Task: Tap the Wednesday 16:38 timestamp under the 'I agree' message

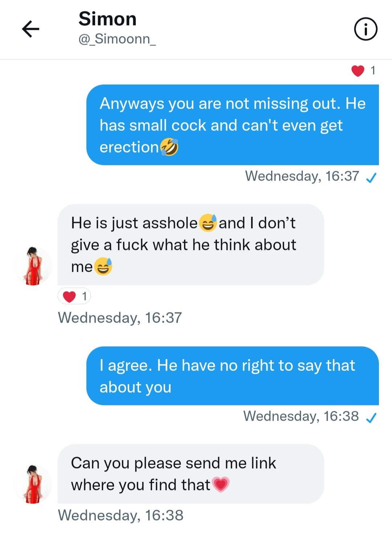Action: tap(301, 416)
